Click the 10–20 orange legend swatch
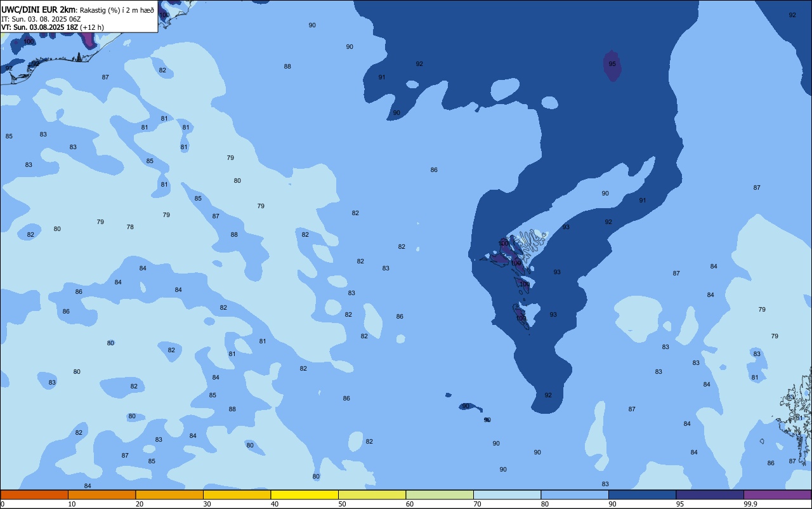 click(101, 494)
